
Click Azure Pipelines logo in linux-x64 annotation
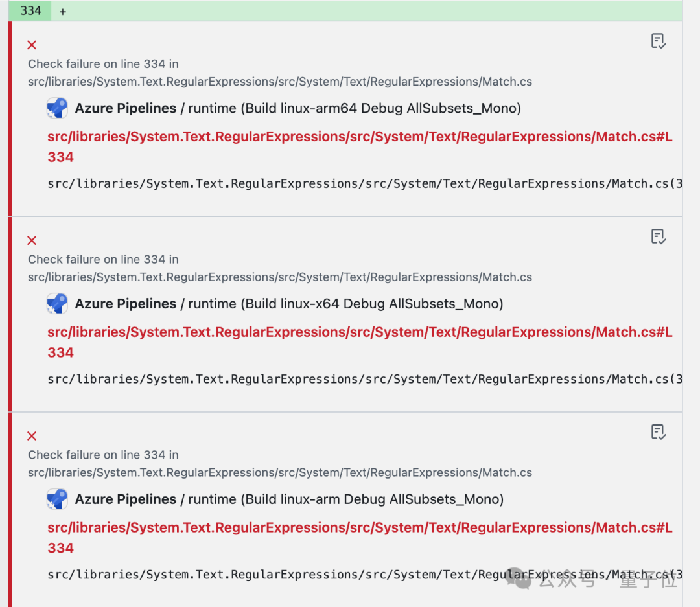click(x=57, y=303)
